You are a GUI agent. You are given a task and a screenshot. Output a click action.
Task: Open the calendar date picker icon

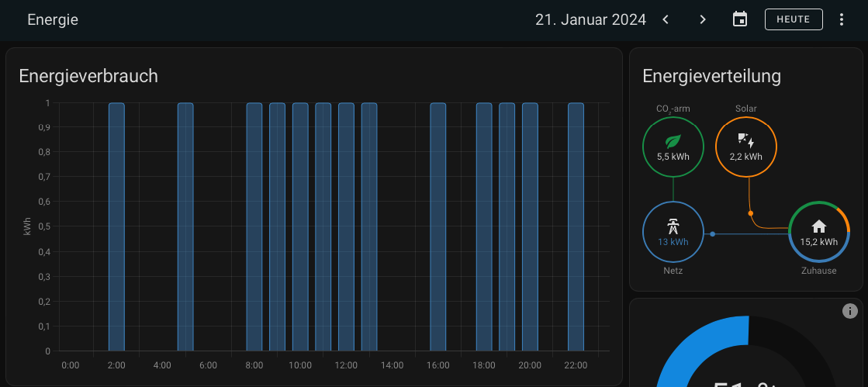point(740,19)
